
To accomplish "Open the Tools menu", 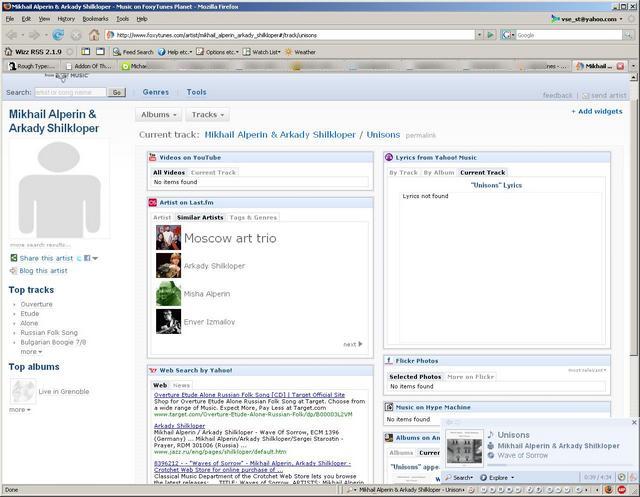I will pos(122,19).
